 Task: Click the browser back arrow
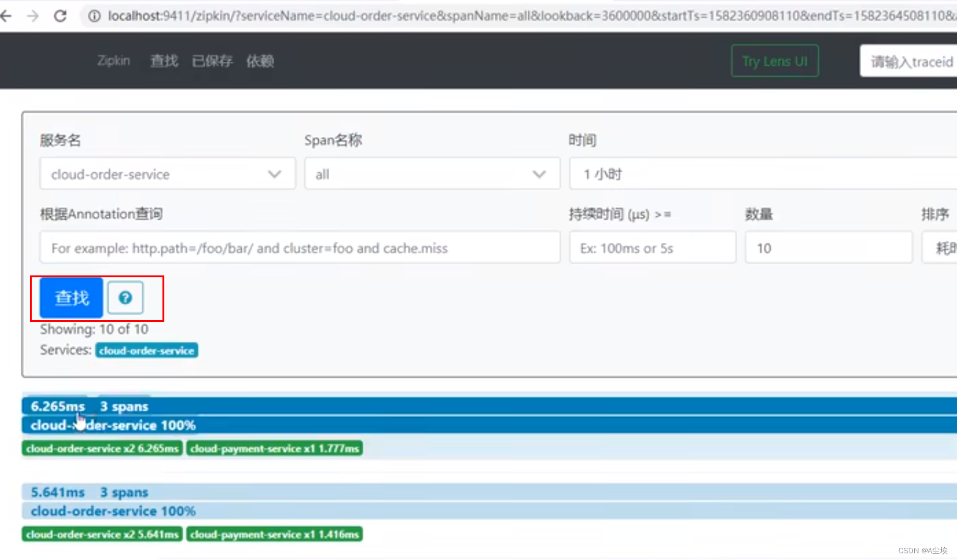[6, 16]
